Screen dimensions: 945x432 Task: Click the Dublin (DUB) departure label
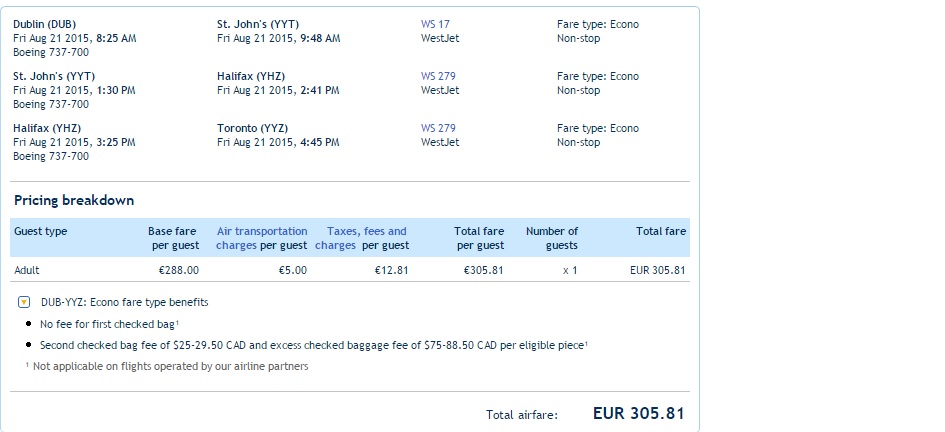pos(43,25)
